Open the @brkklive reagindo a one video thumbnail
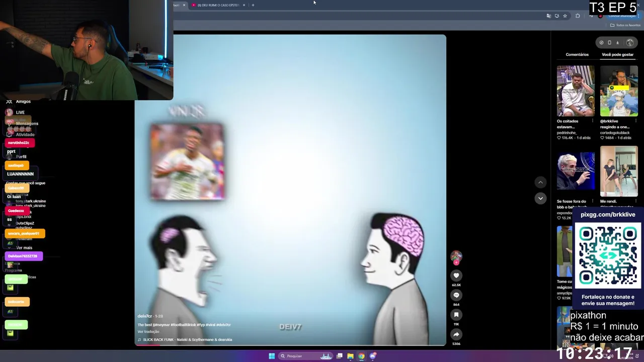644x362 pixels. [x=619, y=91]
